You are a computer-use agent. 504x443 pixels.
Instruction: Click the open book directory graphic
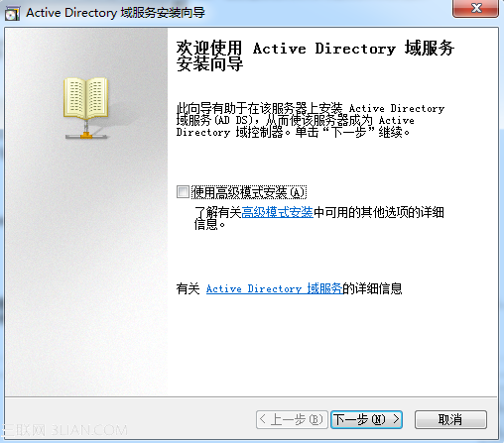click(86, 108)
